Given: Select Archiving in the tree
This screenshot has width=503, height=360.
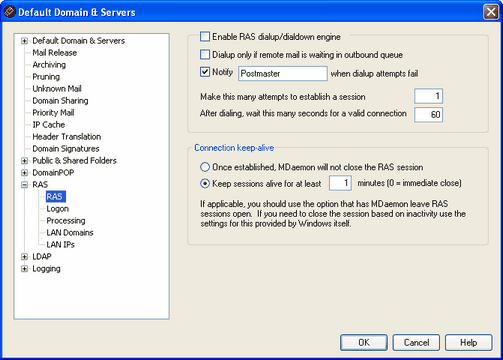Looking at the screenshot, I should click(x=49, y=65).
